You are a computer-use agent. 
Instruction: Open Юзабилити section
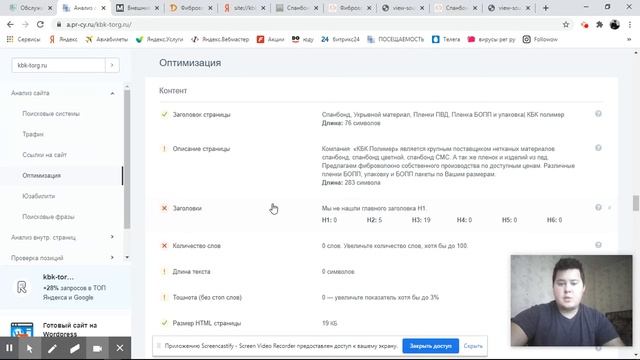pos(39,196)
